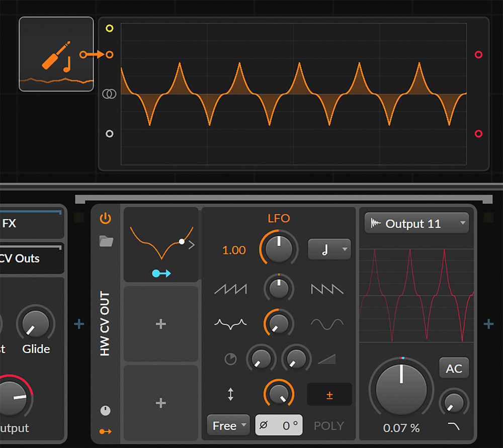Image resolution: width=503 pixels, height=448 pixels.
Task: Select the ascending sawtooth waveform icon
Action: 230,289
